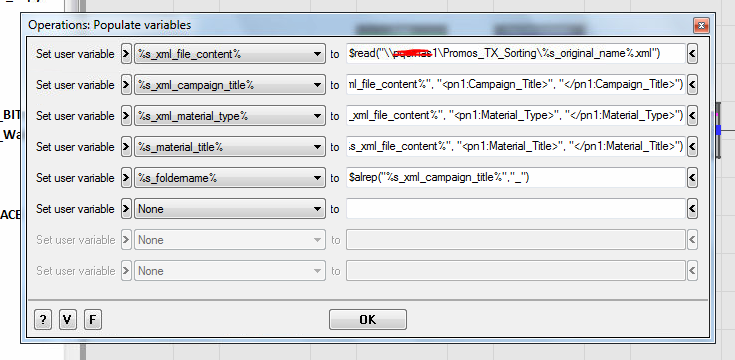Screen dimensions: 735x360
Task: Click the empty value field beside None
Action: point(516,209)
